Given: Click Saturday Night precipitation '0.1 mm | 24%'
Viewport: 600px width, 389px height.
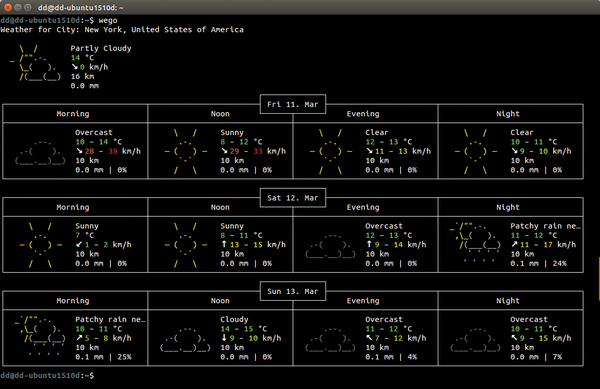Looking at the screenshot, I should point(538,264).
